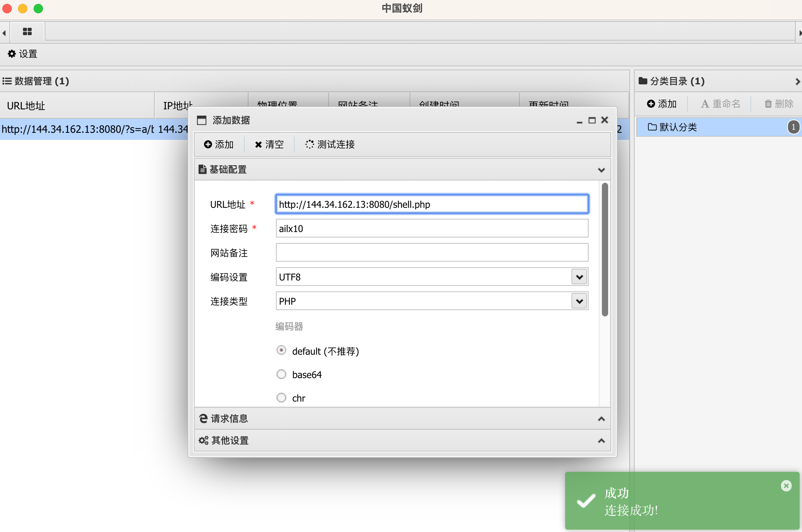Choose the chr encoder radio button
The image size is (802, 532).
coord(281,398)
